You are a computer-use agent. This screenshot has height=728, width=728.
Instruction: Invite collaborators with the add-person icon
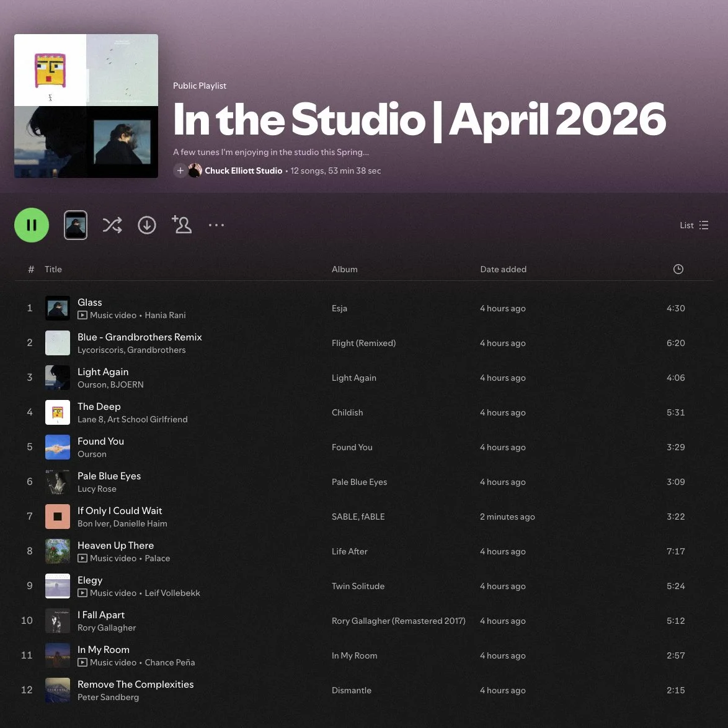click(182, 224)
